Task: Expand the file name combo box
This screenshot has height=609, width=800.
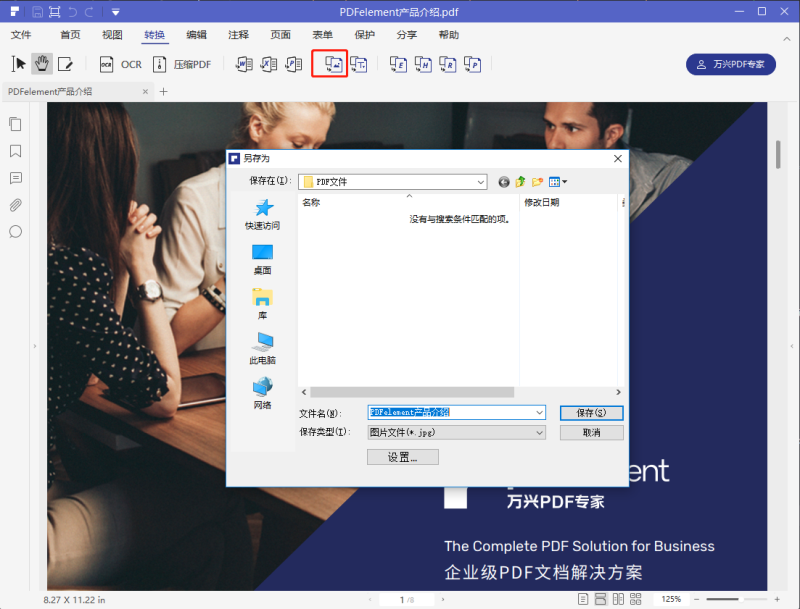Action: 537,412
